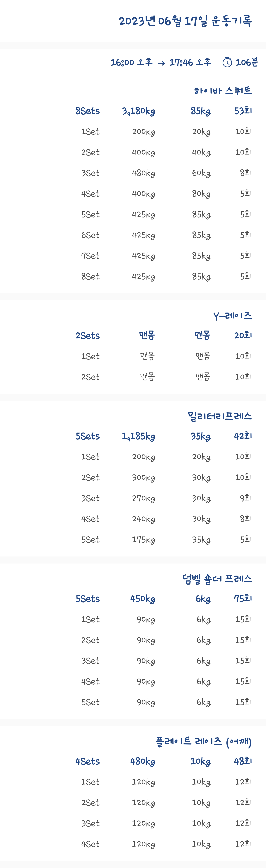
Task: Click the 1,185kg total volume value
Action: click(138, 436)
